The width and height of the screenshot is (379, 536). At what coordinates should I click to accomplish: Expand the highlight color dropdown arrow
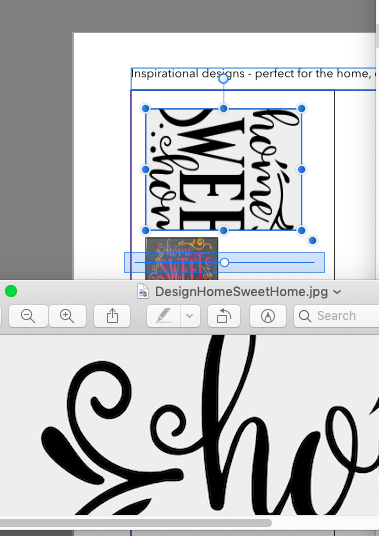190,316
